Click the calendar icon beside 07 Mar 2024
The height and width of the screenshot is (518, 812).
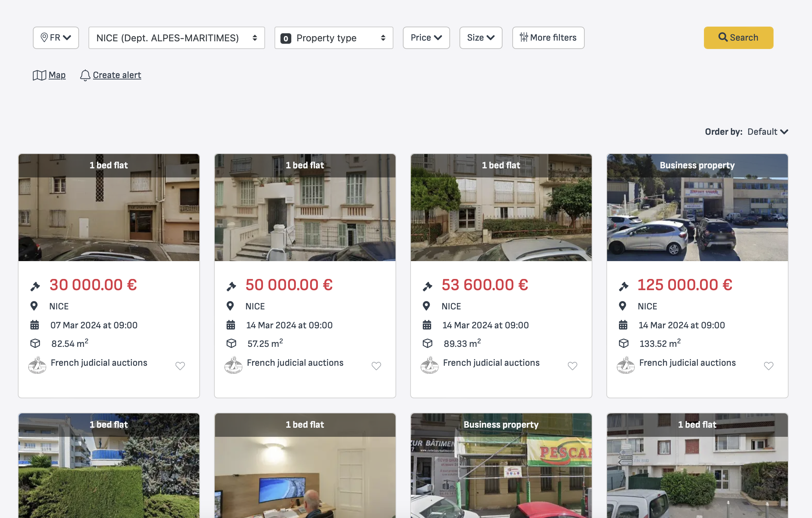pyautogui.click(x=35, y=325)
